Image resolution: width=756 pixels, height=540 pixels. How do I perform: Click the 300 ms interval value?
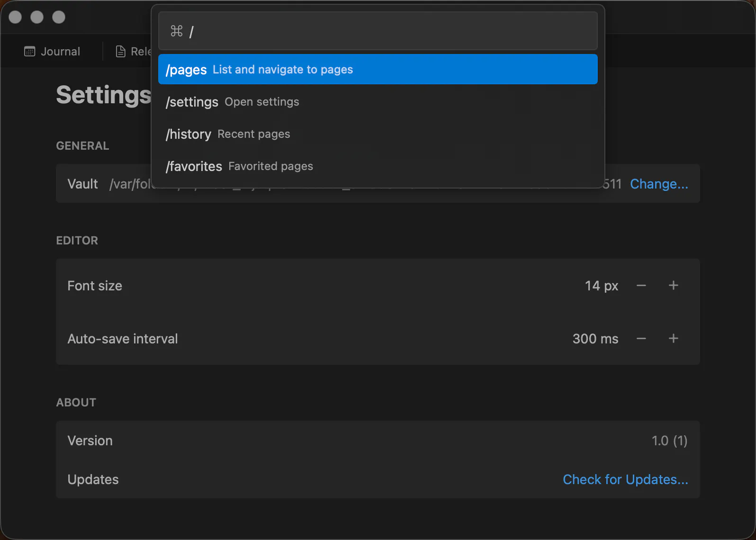[595, 339]
